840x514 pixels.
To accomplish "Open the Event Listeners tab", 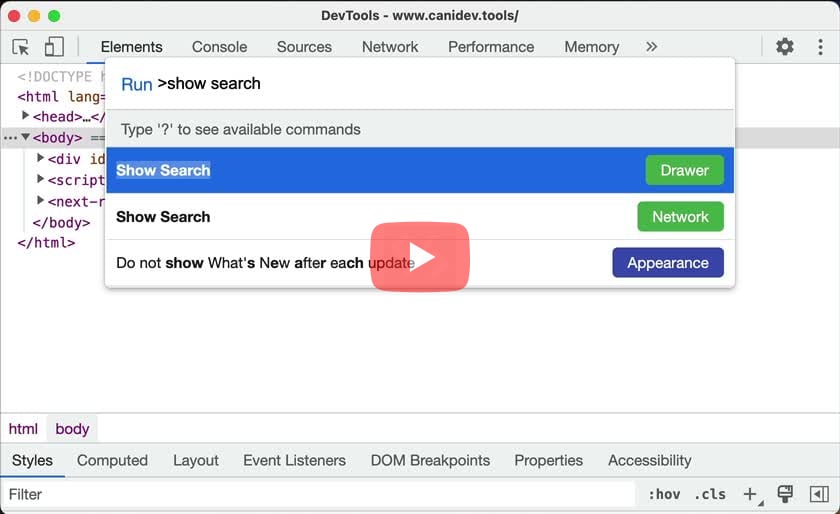I will 294,460.
